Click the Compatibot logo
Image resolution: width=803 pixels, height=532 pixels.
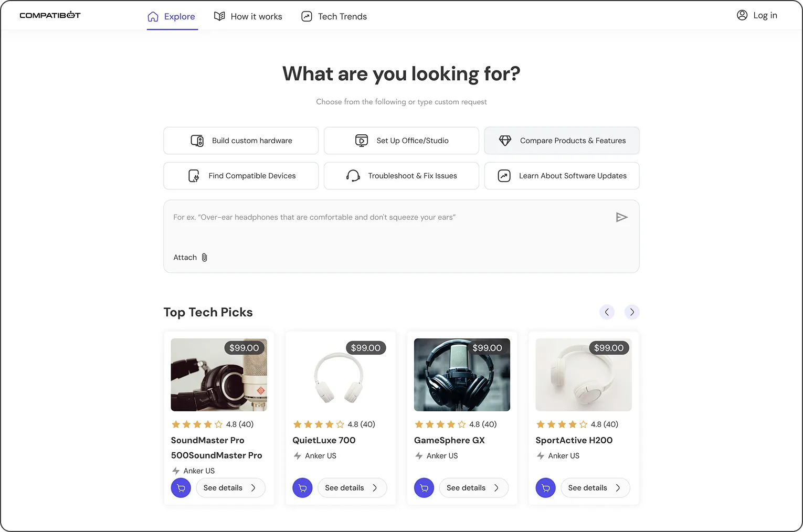50,15
